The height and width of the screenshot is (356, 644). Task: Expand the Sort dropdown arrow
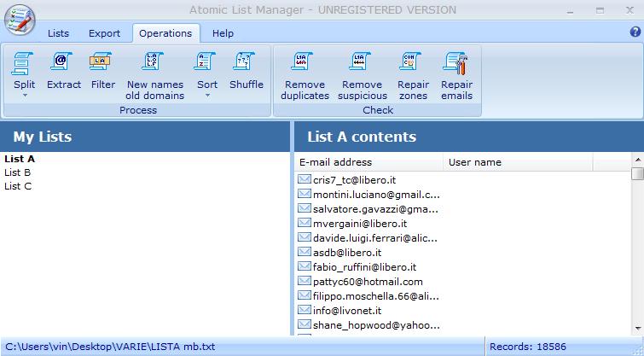click(207, 96)
